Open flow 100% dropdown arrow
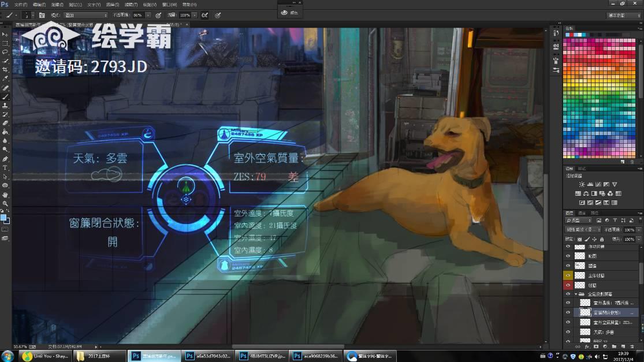 click(195, 15)
